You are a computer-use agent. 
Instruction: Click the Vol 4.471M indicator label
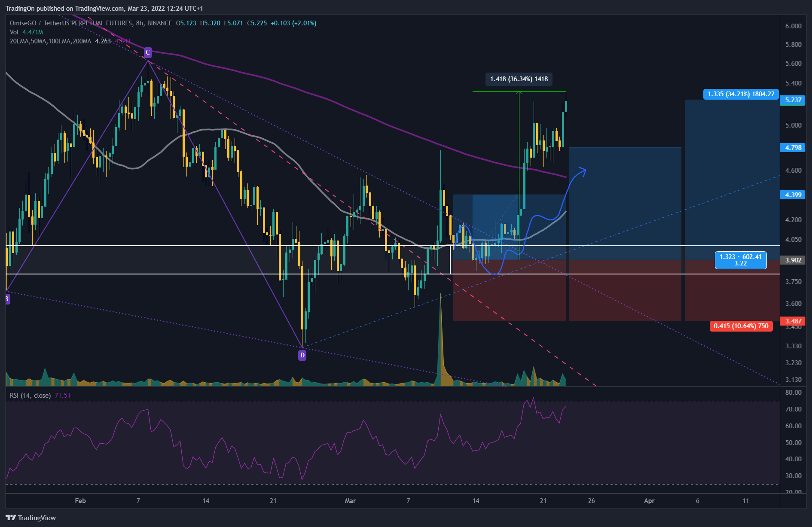(26, 32)
